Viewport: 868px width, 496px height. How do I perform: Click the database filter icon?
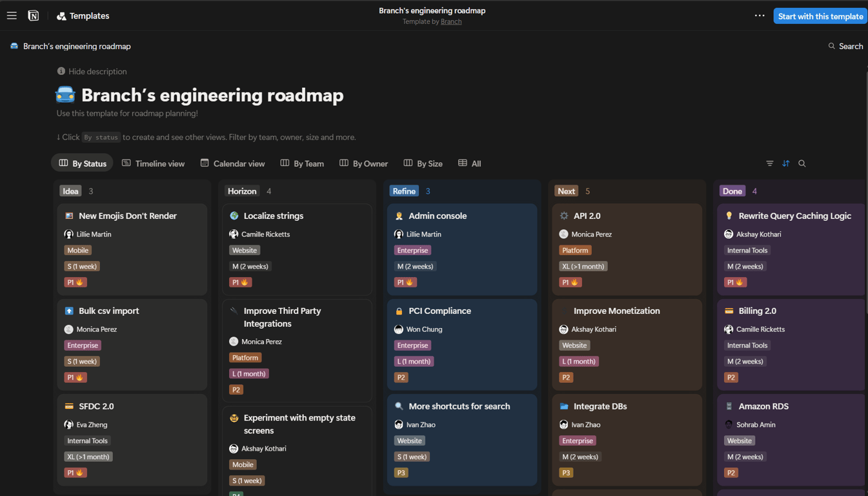click(x=770, y=163)
